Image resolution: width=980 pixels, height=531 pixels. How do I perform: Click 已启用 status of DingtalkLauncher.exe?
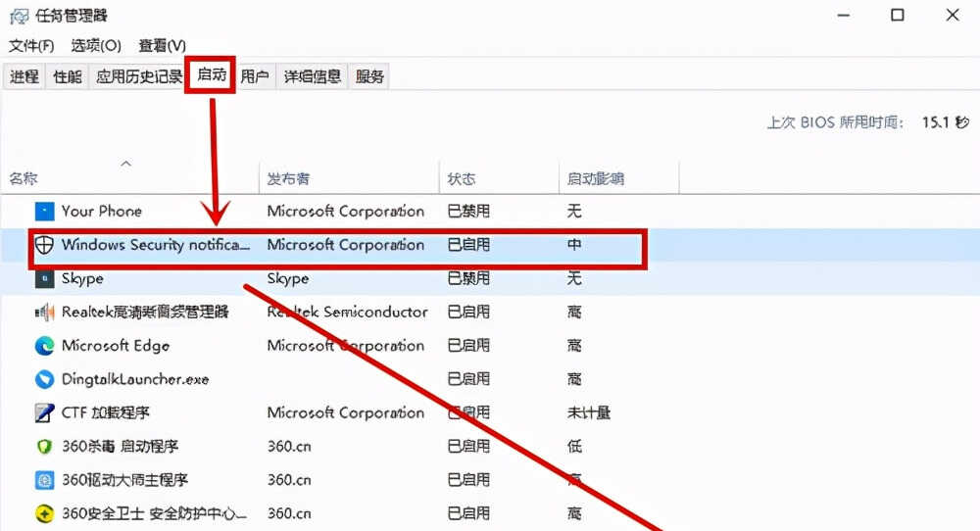(468, 379)
